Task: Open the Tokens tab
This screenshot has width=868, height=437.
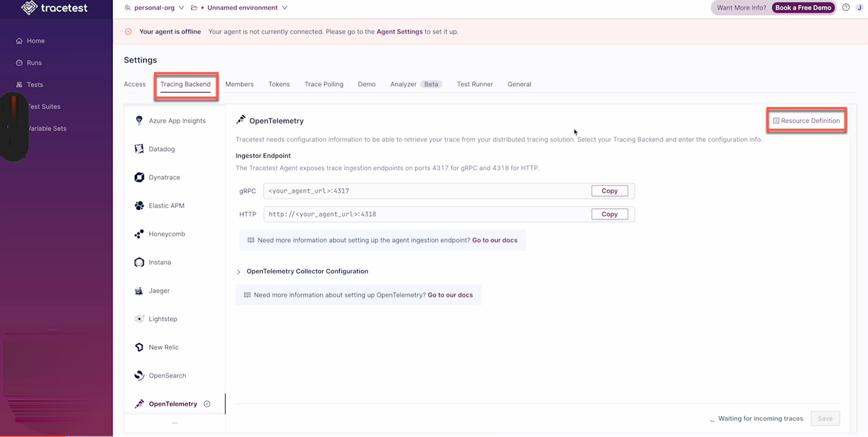Action: pos(279,84)
